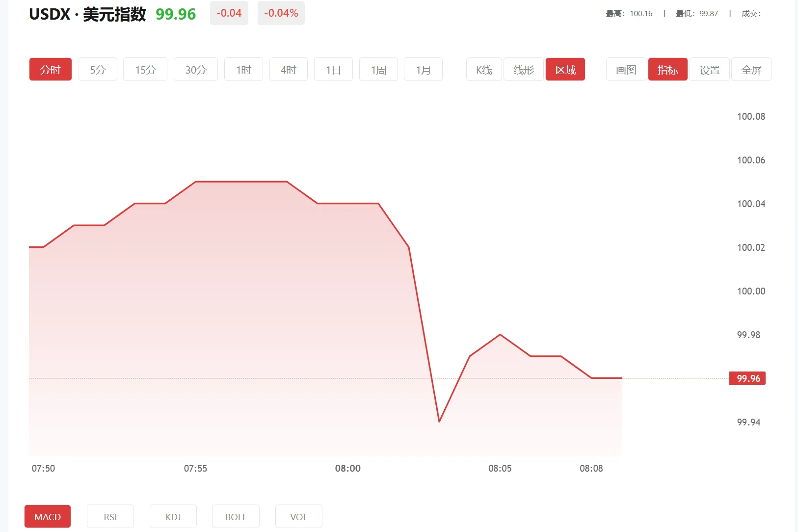Screen dimensions: 798x532
Task: Show the 1周 weekly chart
Action: click(x=378, y=70)
